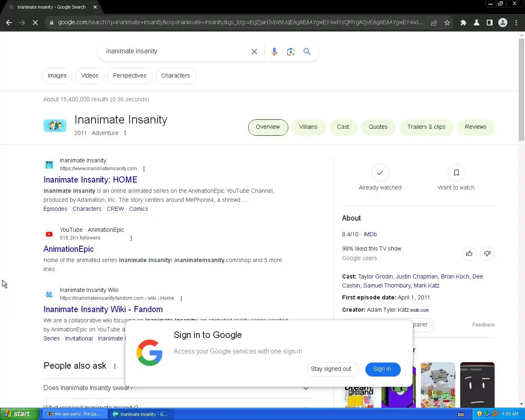Filter results by Characters
525x420 pixels.
pyautogui.click(x=176, y=76)
